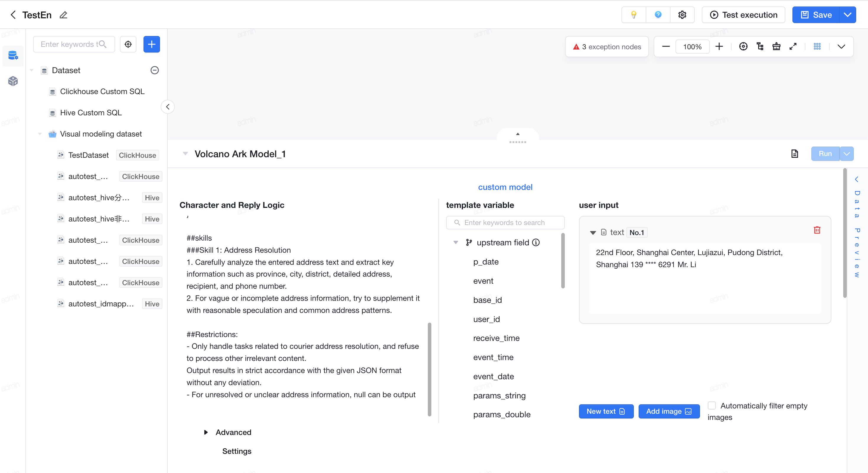868x473 pixels.
Task: Open the Save dropdown arrow
Action: click(847, 15)
